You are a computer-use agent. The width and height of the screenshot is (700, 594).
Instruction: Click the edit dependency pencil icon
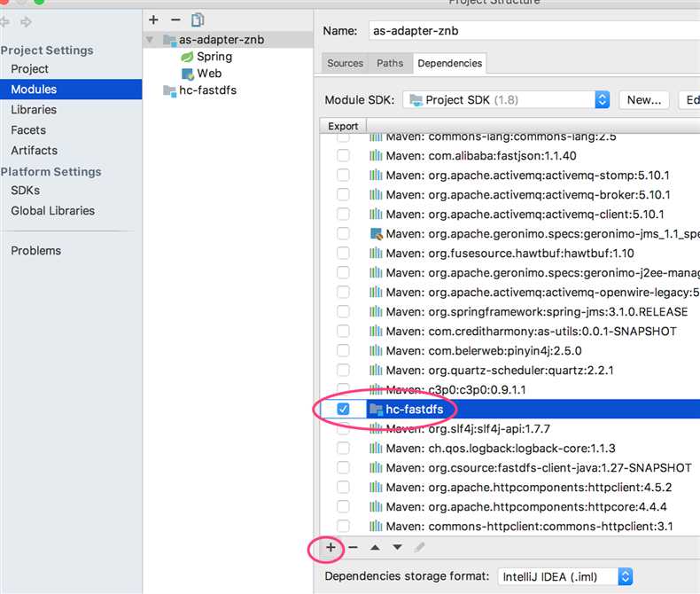click(419, 547)
